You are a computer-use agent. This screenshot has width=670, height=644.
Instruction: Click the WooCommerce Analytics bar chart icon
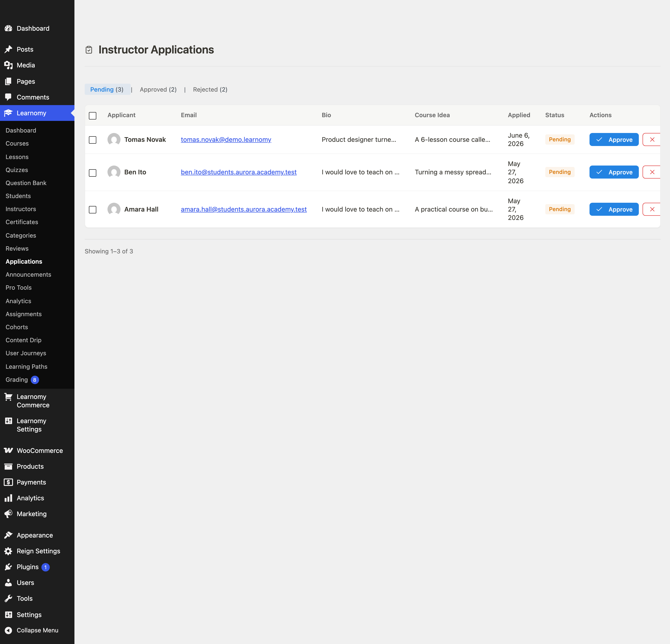9,498
